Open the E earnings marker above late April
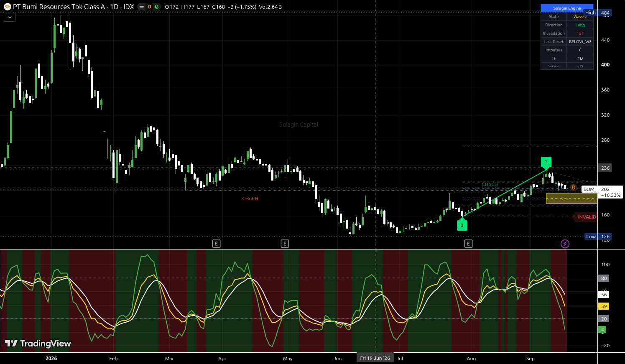The height and width of the screenshot is (364, 625). click(285, 244)
